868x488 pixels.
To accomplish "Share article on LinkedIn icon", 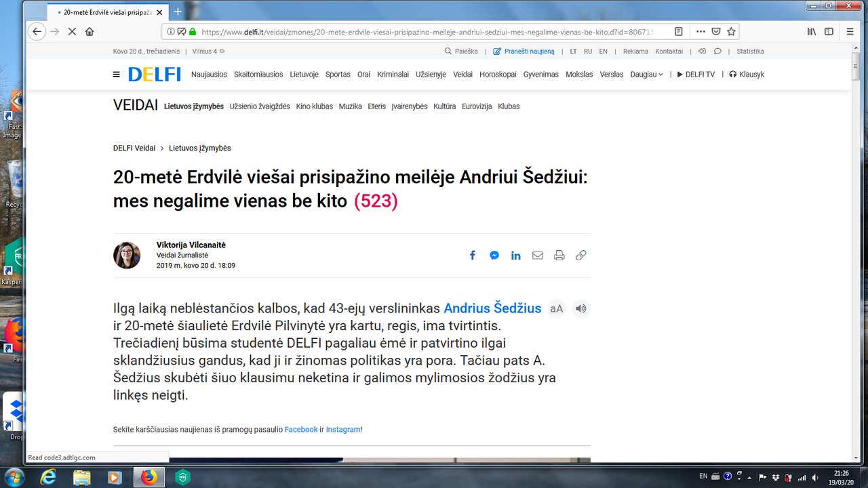I will (x=516, y=256).
